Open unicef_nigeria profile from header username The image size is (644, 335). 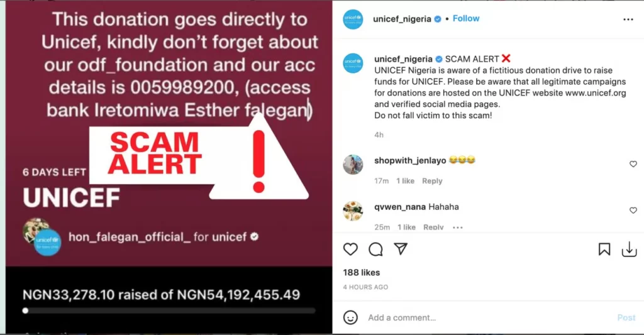[402, 19]
